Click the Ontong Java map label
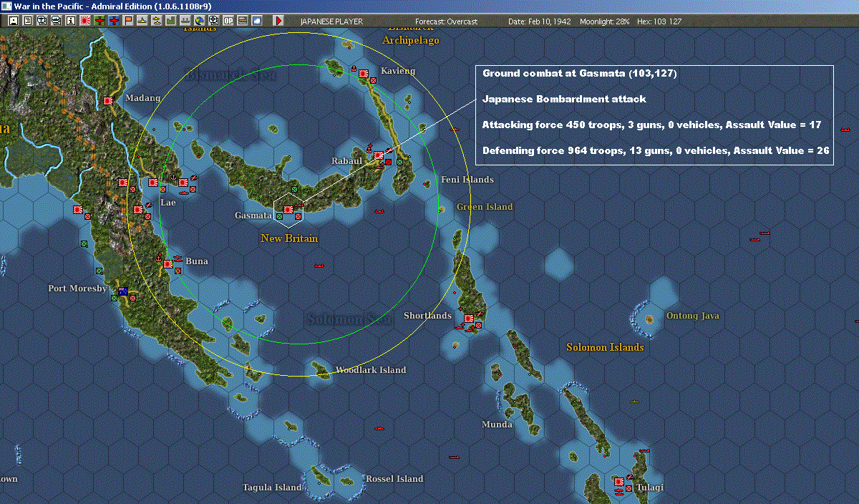Screen dimensions: 859x504 pos(693,316)
